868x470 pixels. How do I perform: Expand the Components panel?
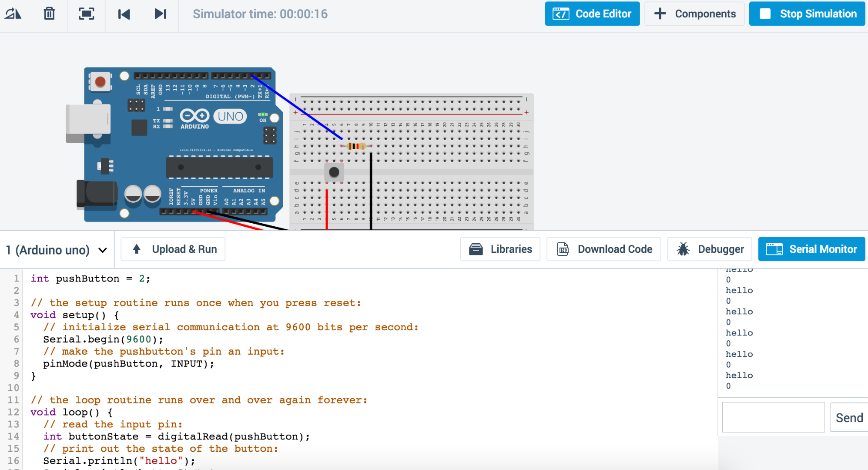[x=694, y=13]
